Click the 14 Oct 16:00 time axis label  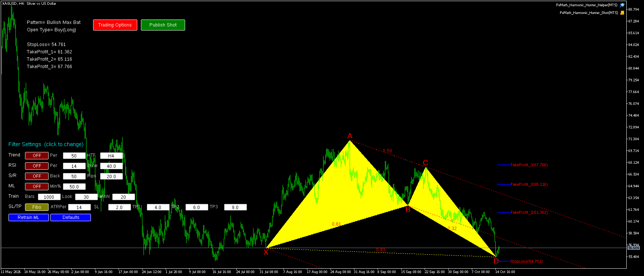[x=505, y=272]
